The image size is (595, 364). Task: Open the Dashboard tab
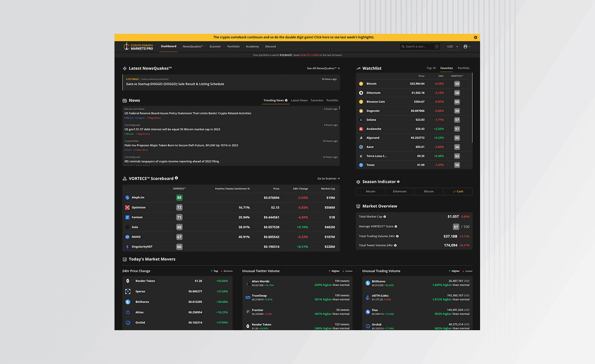click(x=169, y=46)
